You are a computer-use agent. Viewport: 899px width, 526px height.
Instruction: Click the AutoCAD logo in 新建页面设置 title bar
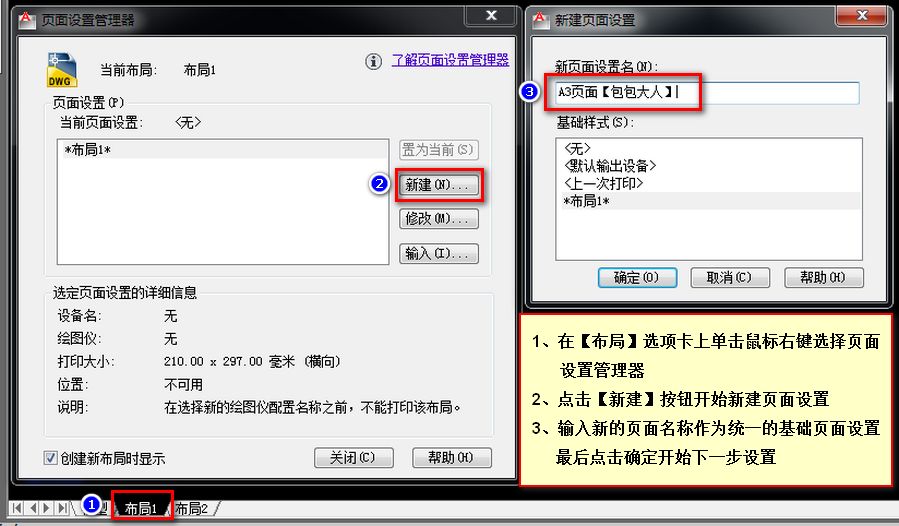(541, 20)
